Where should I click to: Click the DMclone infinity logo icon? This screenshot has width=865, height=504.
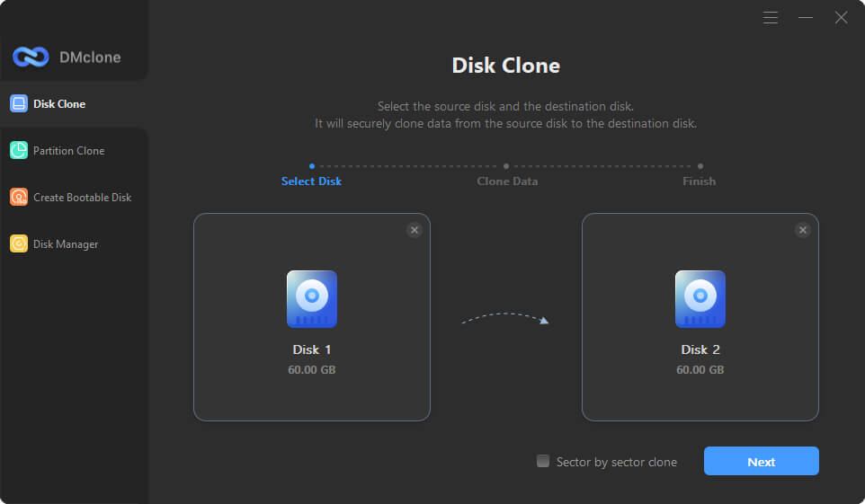[31, 57]
